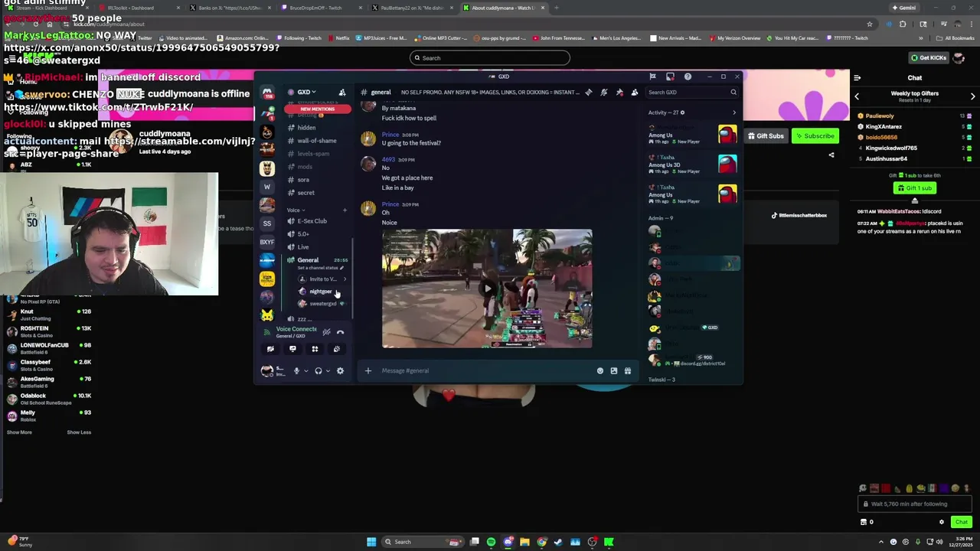This screenshot has width=980, height=551.
Task: Open Discord Inbox flag icon
Action: (652, 77)
